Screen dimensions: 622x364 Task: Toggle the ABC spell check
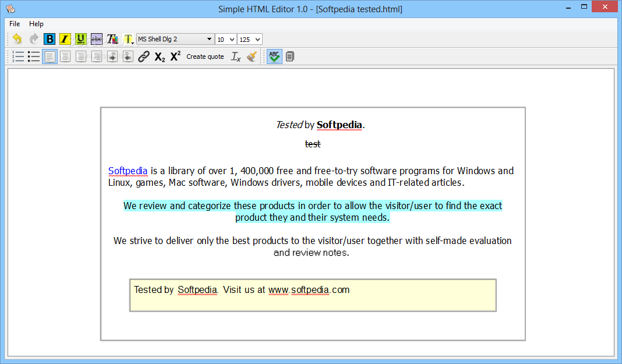[x=274, y=56]
